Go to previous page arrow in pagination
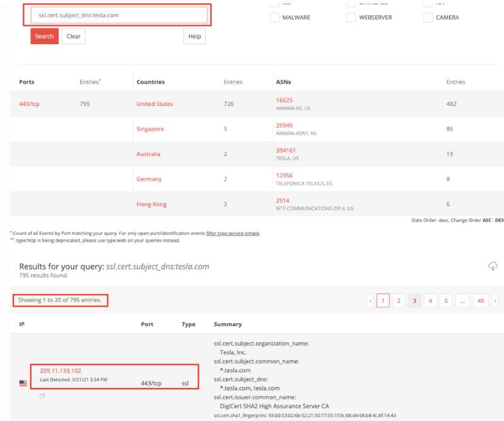 pyautogui.click(x=370, y=300)
